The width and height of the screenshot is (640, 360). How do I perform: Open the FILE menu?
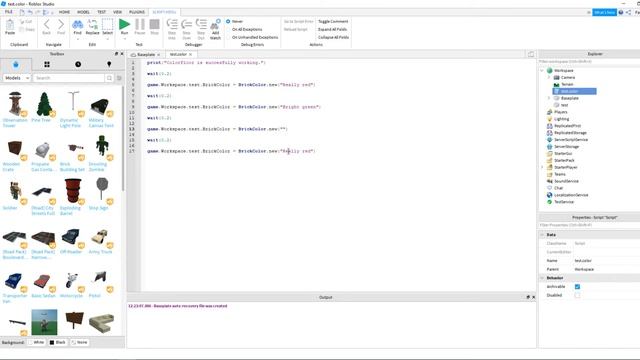point(9,12)
